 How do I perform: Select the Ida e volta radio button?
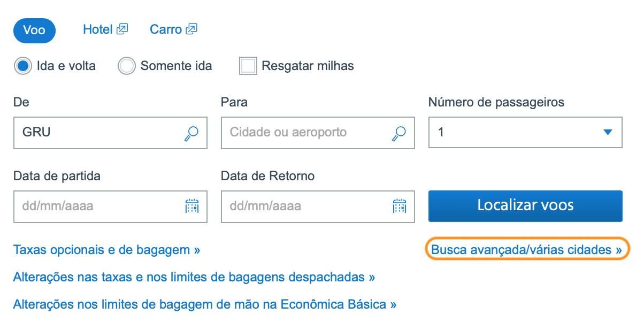(22, 66)
